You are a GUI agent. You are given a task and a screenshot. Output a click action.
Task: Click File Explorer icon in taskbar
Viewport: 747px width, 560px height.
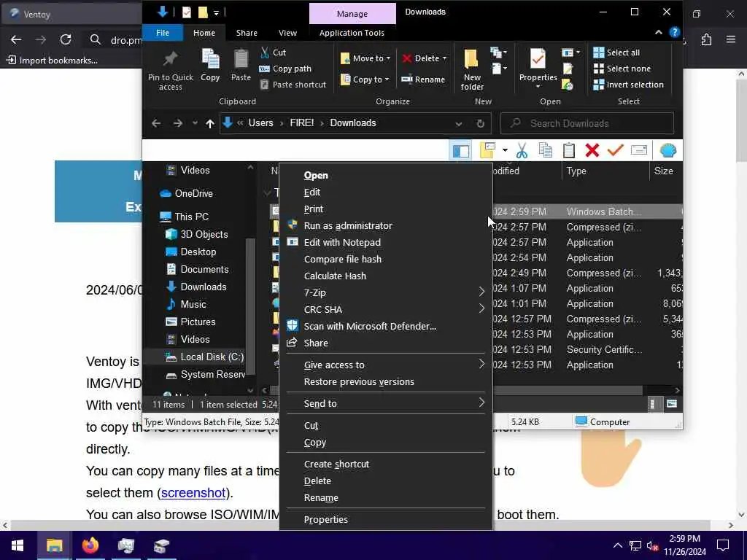point(54,545)
